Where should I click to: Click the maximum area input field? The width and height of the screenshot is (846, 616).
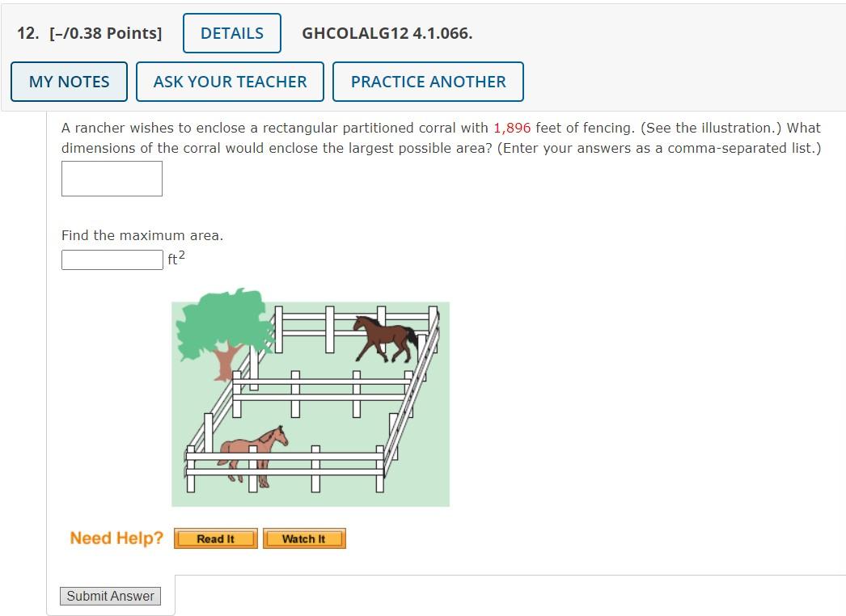[112, 259]
